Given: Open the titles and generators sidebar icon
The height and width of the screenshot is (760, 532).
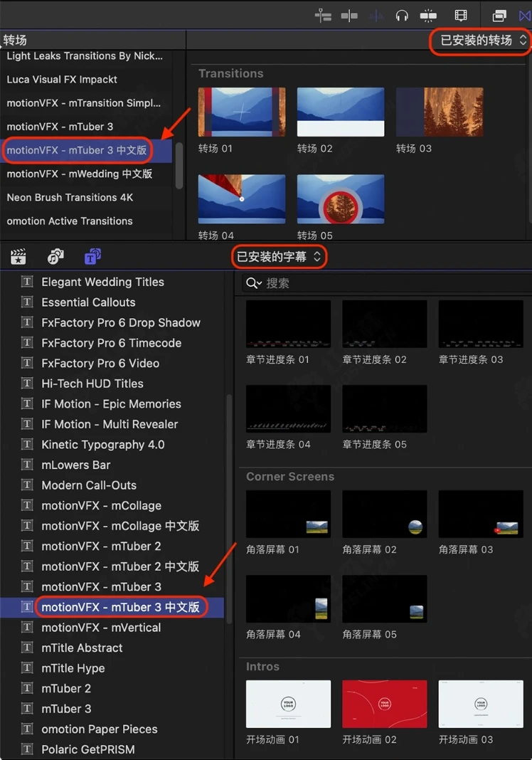Looking at the screenshot, I should tap(92, 256).
